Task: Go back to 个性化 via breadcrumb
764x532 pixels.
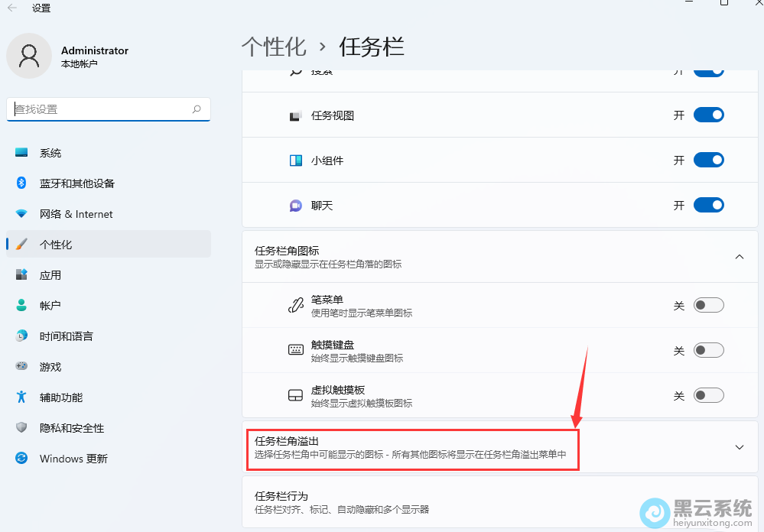Action: click(274, 47)
